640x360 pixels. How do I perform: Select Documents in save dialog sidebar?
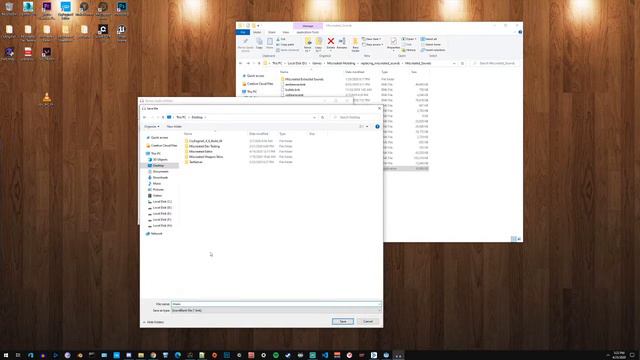click(x=158, y=171)
